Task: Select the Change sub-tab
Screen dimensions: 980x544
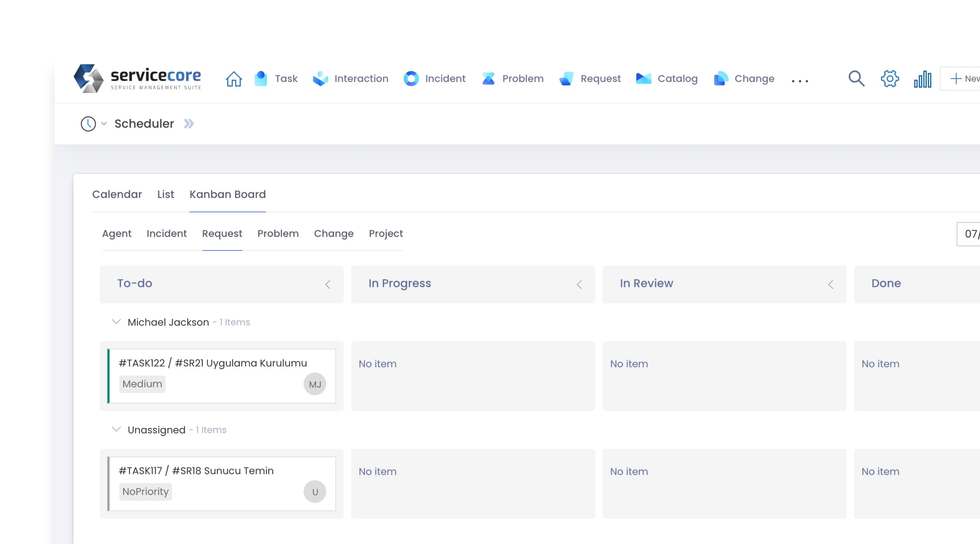Action: (333, 234)
